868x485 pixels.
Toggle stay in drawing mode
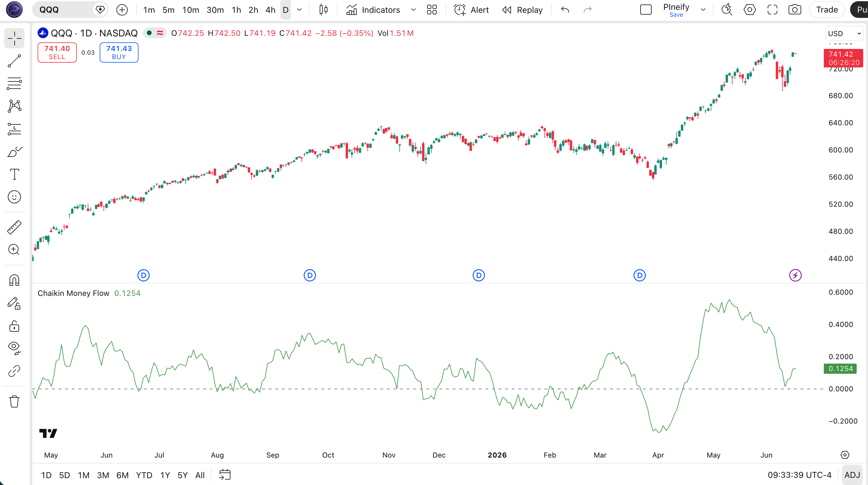[14, 303]
